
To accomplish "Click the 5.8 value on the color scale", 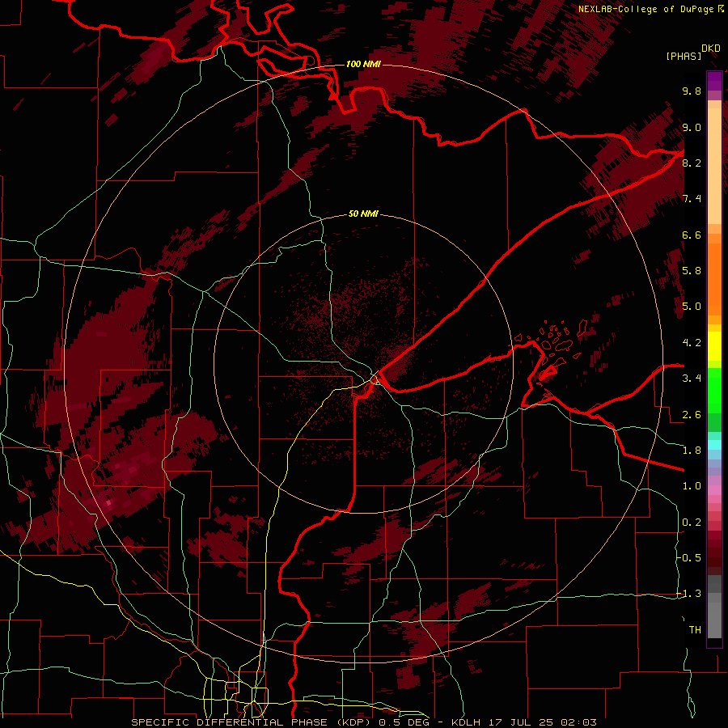I will point(692,271).
